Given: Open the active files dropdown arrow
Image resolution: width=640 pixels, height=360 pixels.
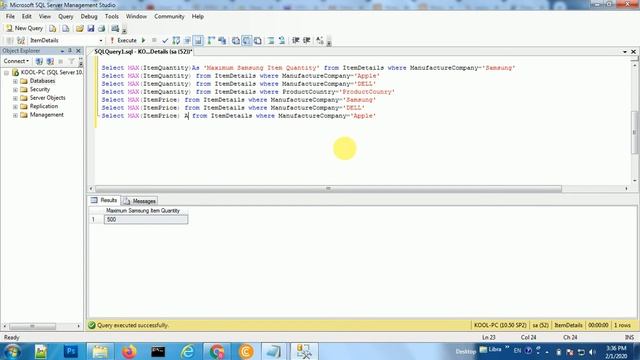Looking at the screenshot, I should tap(625, 52).
